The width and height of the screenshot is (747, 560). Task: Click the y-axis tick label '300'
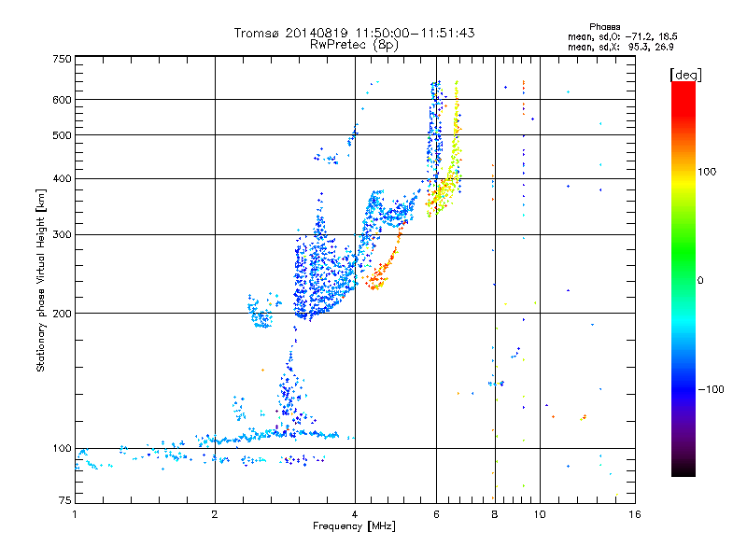(62, 235)
